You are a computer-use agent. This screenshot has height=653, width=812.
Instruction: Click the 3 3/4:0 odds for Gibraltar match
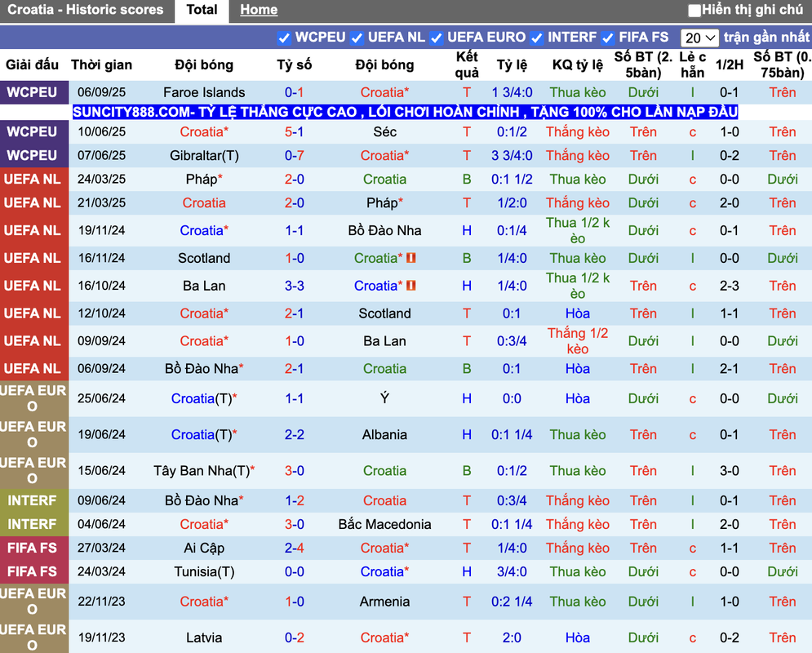pyautogui.click(x=512, y=156)
